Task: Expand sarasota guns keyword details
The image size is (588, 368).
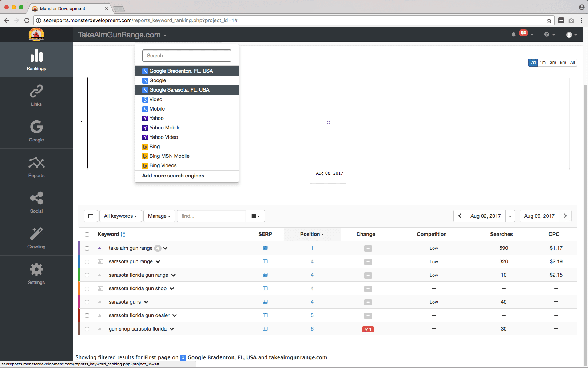Action: (x=146, y=302)
